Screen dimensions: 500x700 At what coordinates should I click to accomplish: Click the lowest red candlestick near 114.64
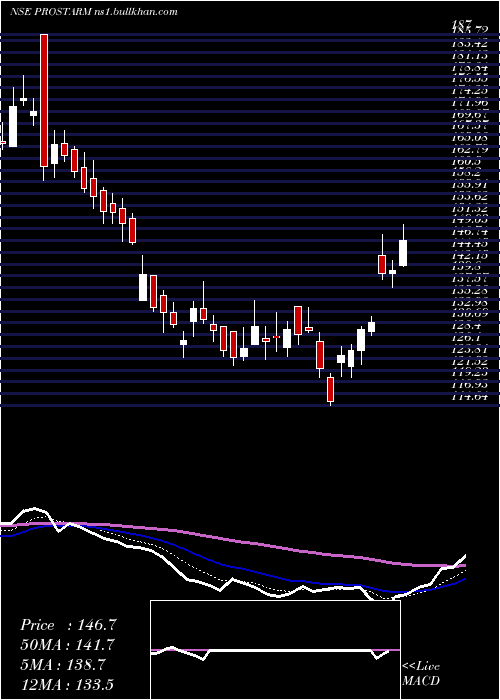[330, 389]
